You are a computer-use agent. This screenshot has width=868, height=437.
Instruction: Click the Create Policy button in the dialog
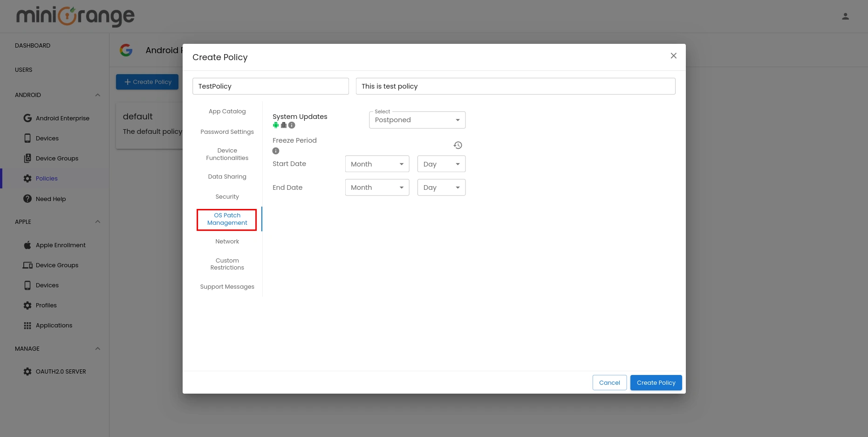pos(656,382)
